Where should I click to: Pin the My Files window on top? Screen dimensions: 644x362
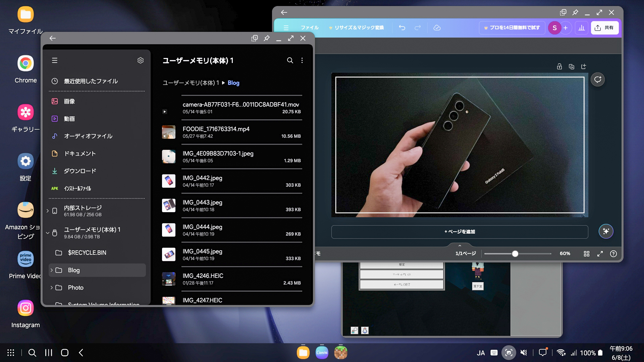coord(267,38)
